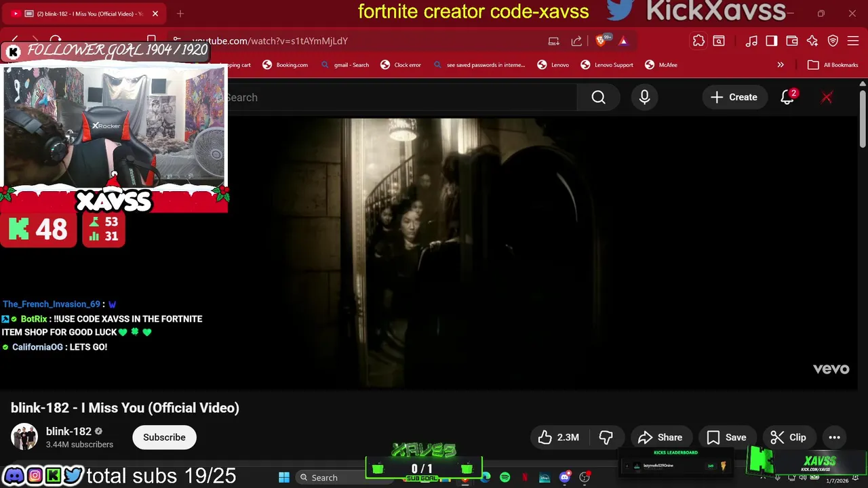
Task: Click the vevo logo on video
Action: [831, 369]
